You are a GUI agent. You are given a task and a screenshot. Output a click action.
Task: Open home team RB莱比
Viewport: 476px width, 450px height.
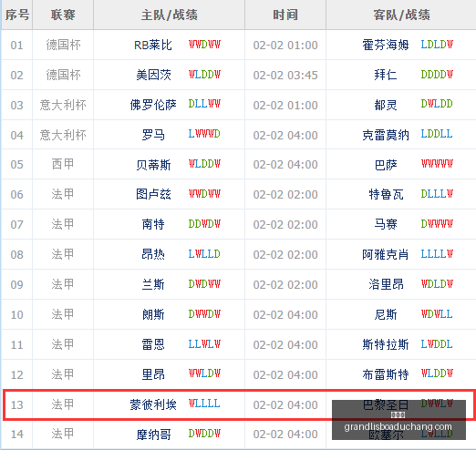153,45
